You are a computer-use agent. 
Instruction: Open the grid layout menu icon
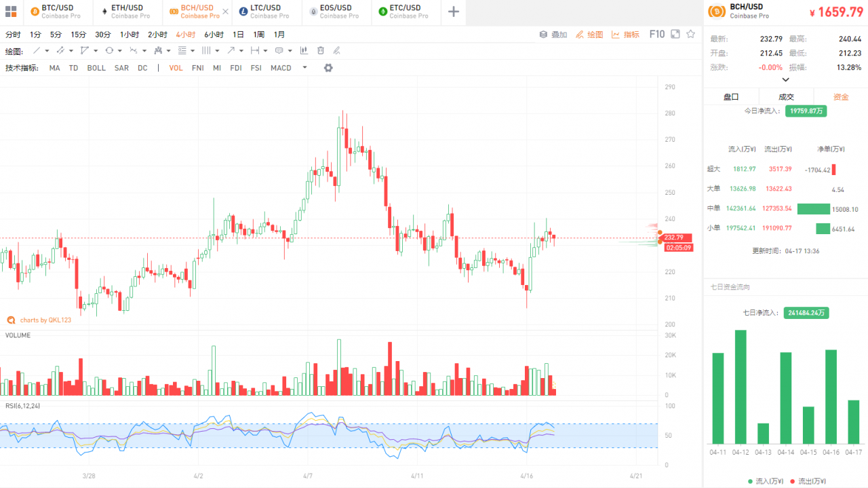click(x=10, y=12)
